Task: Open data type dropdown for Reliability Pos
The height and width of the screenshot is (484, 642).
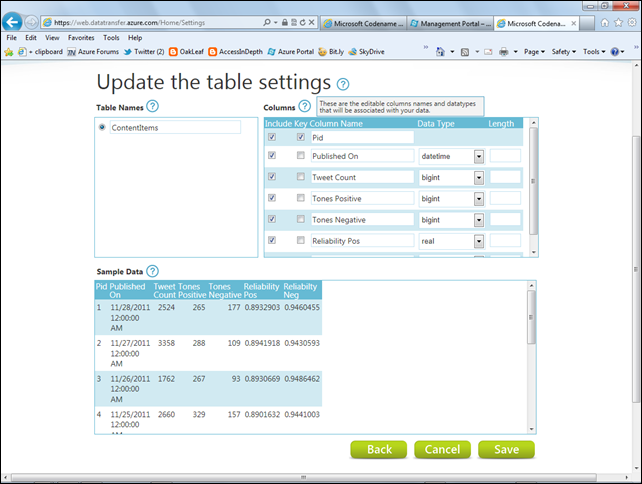Action: [x=479, y=242]
